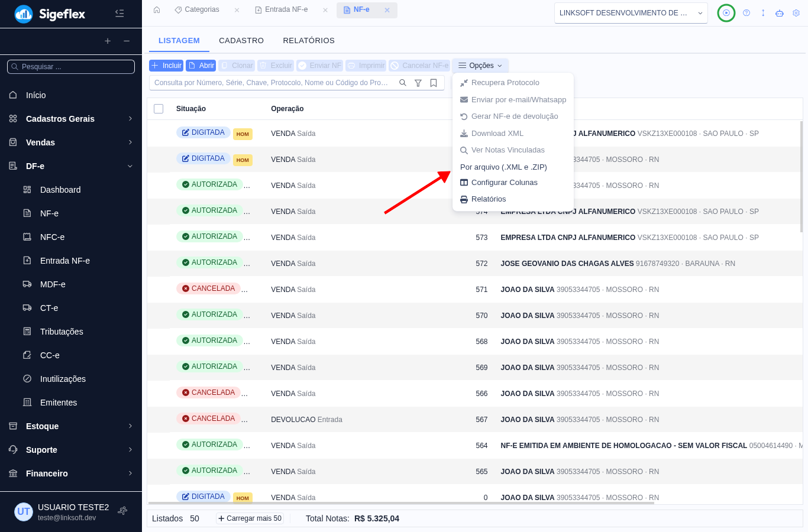Image resolution: width=808 pixels, height=532 pixels.
Task: Expand the Financeiro menu
Action: [71, 473]
